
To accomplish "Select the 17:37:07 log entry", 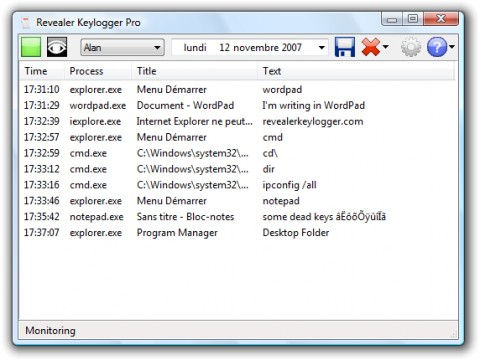I will tap(238, 233).
